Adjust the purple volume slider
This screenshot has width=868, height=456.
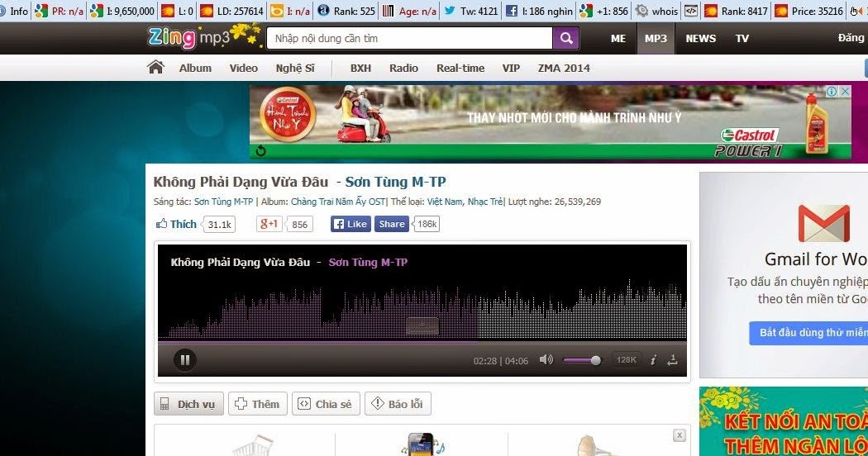pos(581,360)
